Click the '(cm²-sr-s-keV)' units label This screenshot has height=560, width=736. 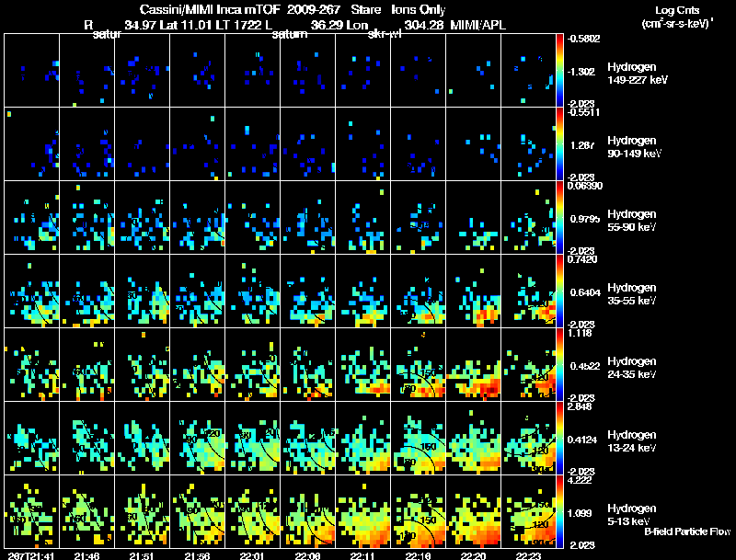click(x=677, y=23)
